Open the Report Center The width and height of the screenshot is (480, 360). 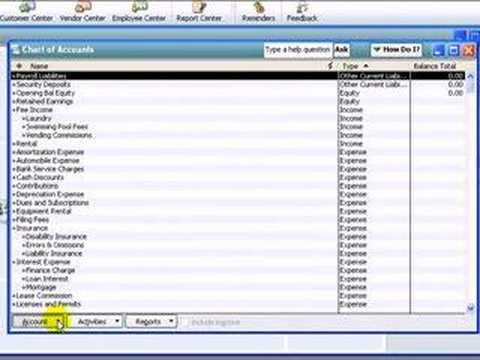click(x=199, y=12)
